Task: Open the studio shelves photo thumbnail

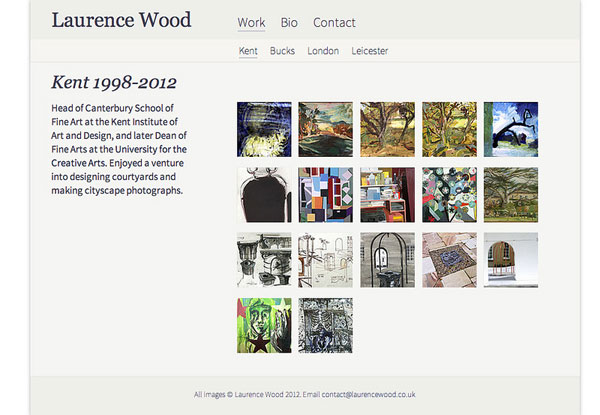Action: click(x=387, y=195)
